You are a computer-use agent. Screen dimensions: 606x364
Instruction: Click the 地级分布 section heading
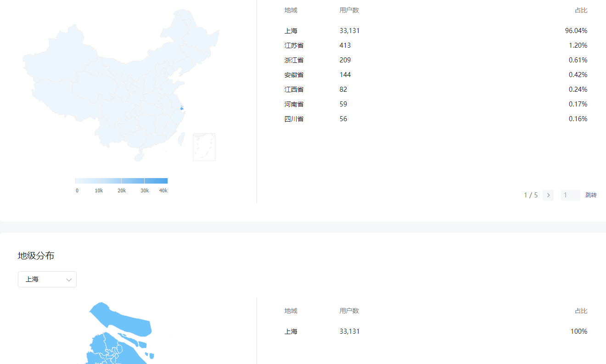pos(36,256)
